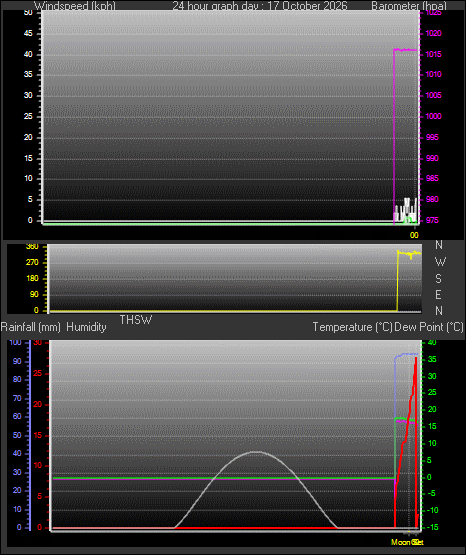Click the Barometer (hpa) axis title
The image size is (466, 555).
pos(409,5)
